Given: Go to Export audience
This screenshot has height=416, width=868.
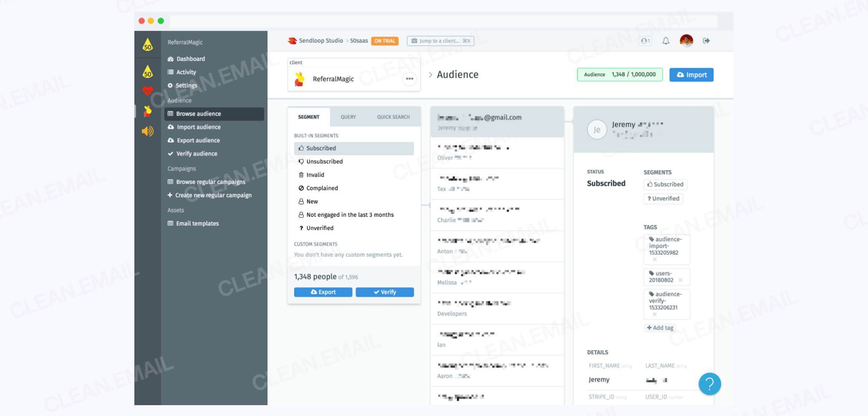Looking at the screenshot, I should (194, 140).
